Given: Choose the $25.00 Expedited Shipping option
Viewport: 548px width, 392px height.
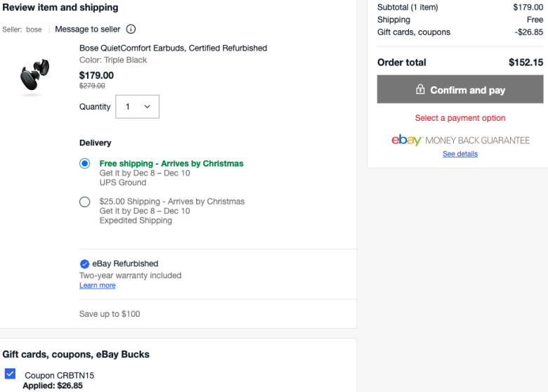Looking at the screenshot, I should (x=84, y=202).
